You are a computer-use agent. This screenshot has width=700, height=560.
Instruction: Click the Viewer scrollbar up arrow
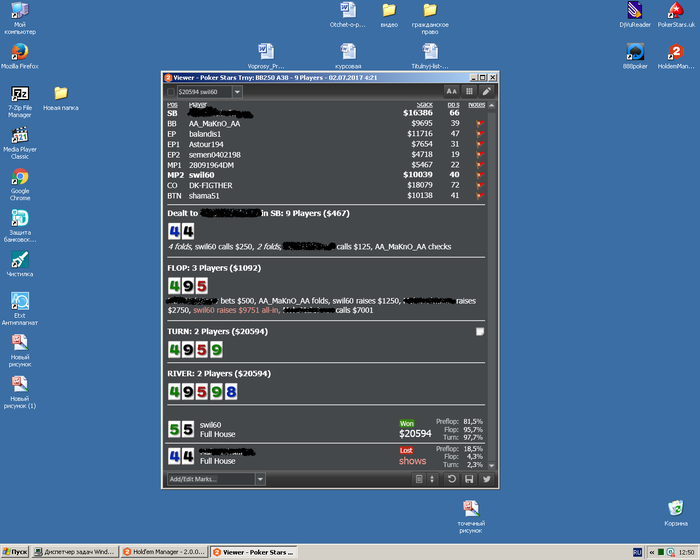(492, 106)
